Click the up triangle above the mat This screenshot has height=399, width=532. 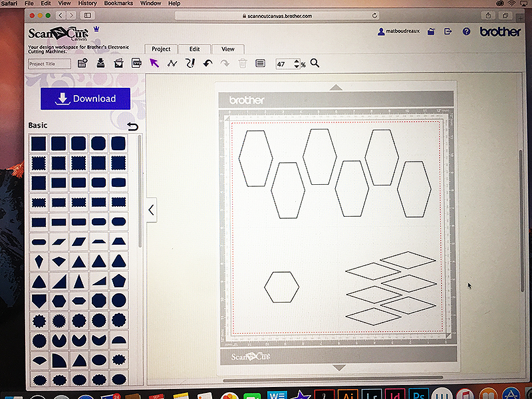336,86
